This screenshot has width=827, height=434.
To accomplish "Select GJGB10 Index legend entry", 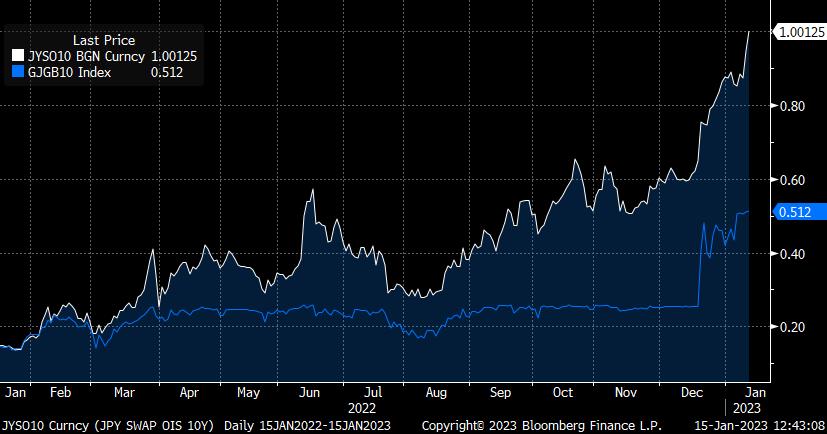I will tap(69, 73).
